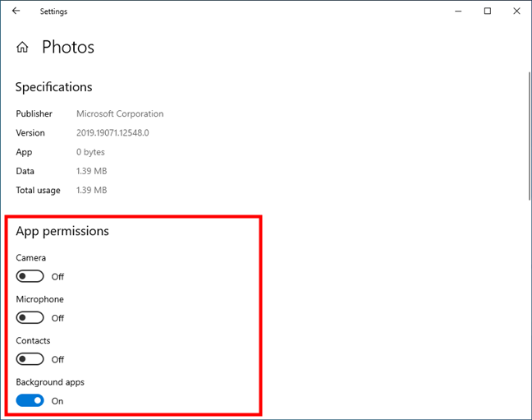532x420 pixels.
Task: Go back with the arrow icon
Action: pos(16,11)
